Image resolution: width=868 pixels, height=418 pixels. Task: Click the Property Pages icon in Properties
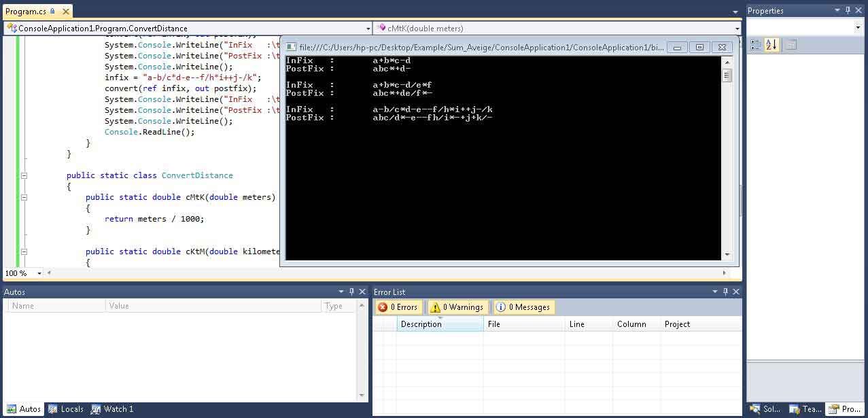tap(790, 45)
